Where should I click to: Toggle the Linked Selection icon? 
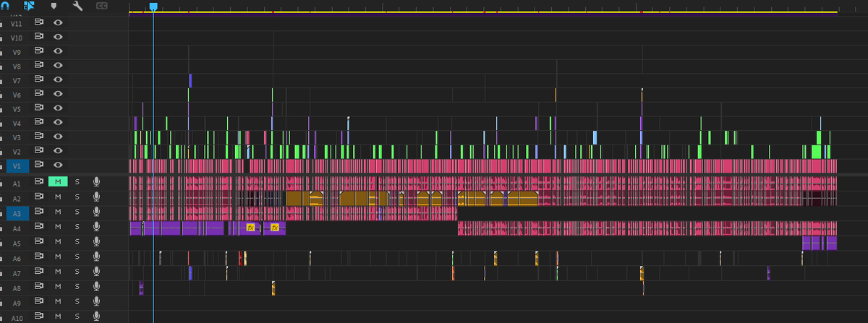pos(30,5)
